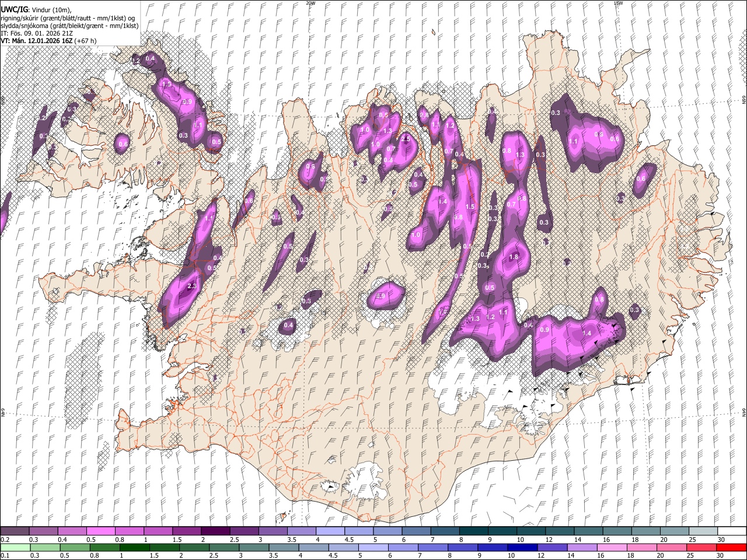747x560 pixels.
Task: Pick the light periwinkle swatch between 4 and 4.5 in the upper legend
Action: click(330, 531)
